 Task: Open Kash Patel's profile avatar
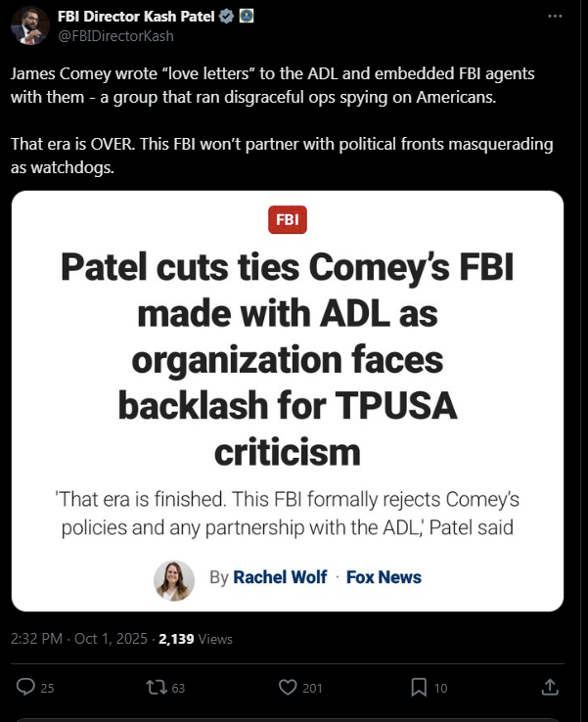pos(30,25)
